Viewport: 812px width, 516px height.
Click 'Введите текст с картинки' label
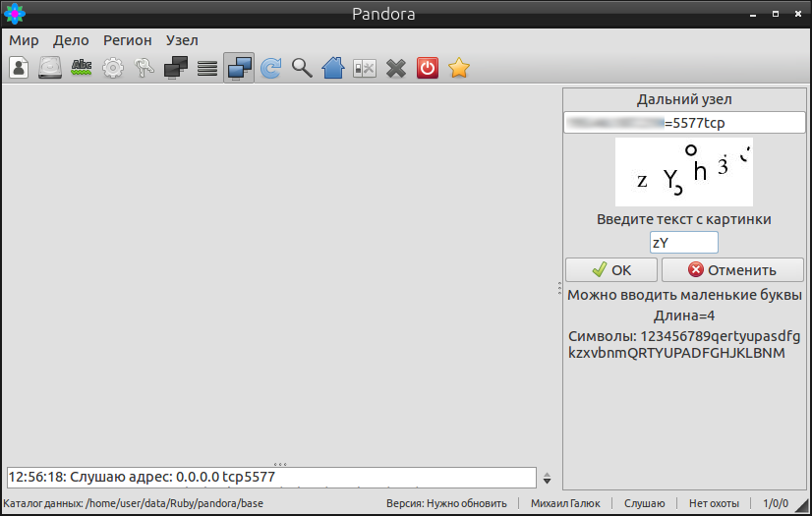click(x=684, y=219)
